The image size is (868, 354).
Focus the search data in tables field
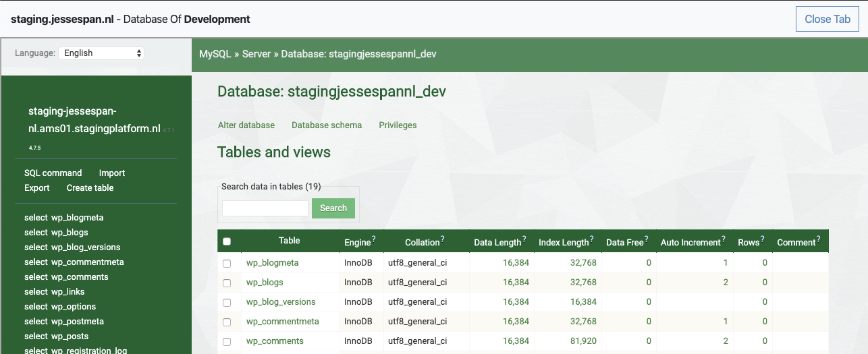click(265, 208)
